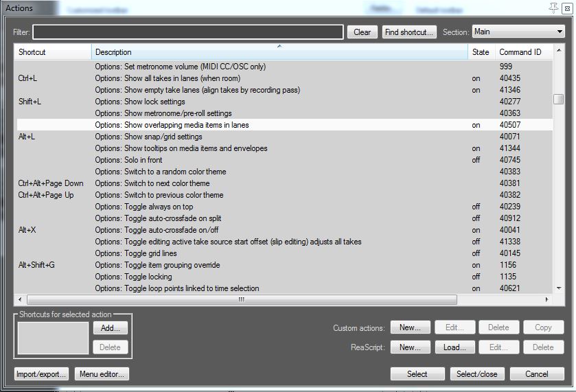The width and height of the screenshot is (576, 392).
Task: Click the Alt+Shift+G shortcut cell
Action: click(36, 265)
